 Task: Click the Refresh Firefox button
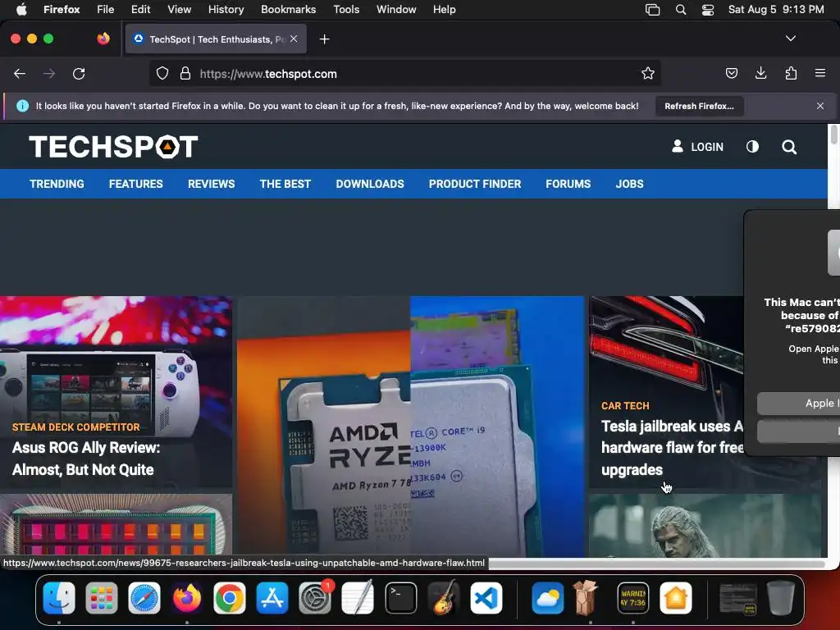point(699,106)
